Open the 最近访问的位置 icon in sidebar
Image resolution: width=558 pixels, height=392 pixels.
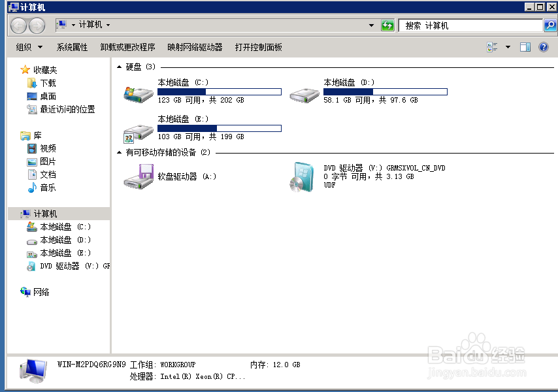tap(32, 109)
